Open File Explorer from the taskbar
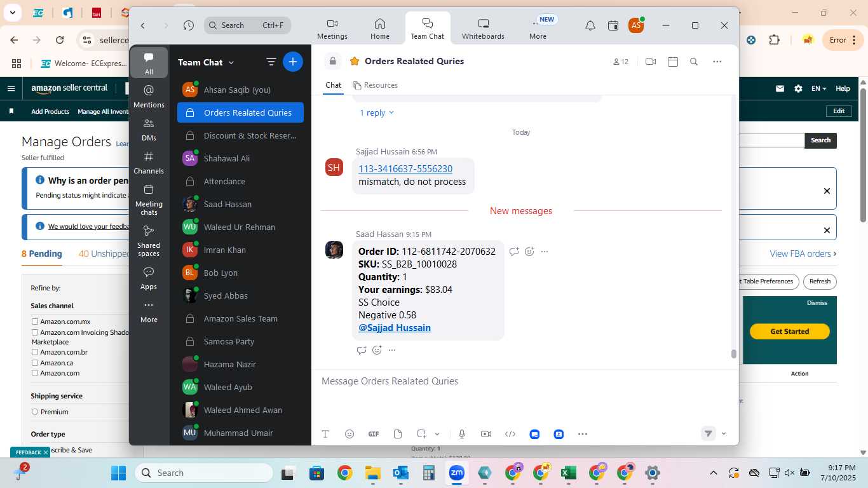868x488 pixels. 373,473
